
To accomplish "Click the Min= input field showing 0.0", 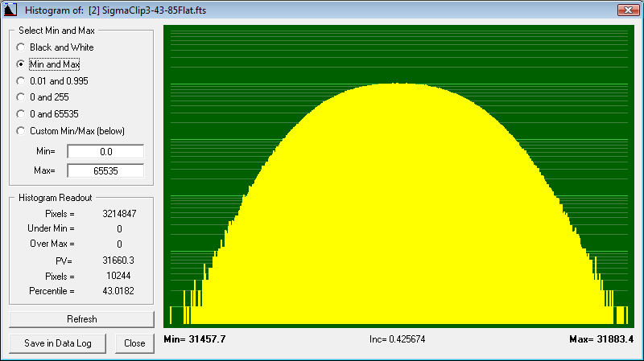I will coord(105,152).
